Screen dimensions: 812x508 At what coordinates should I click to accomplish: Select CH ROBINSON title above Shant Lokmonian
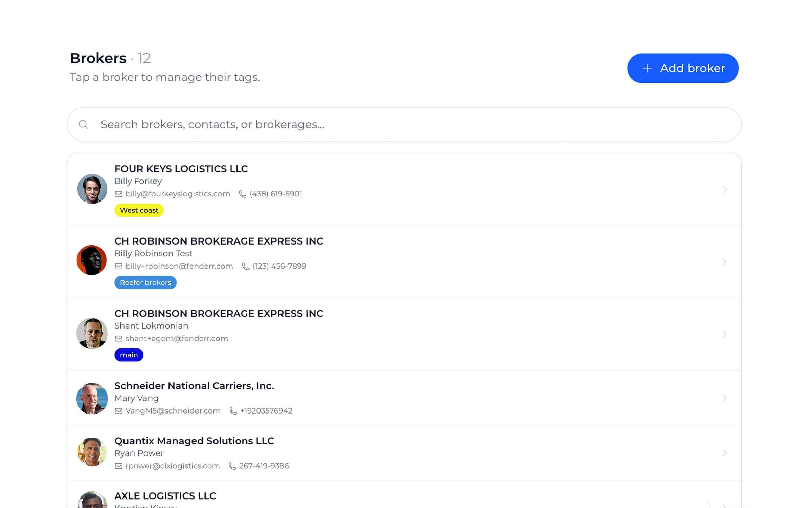coord(219,314)
